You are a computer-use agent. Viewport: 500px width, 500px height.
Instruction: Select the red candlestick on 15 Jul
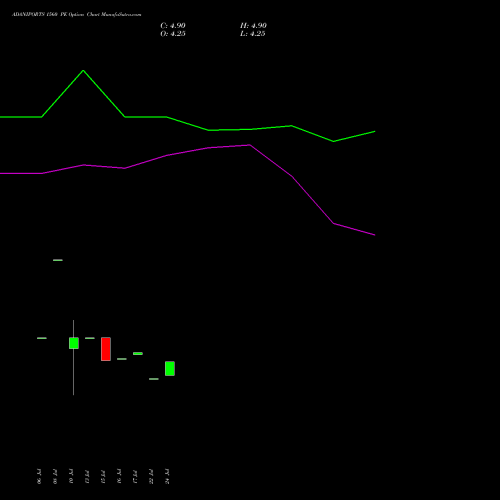click(106, 349)
